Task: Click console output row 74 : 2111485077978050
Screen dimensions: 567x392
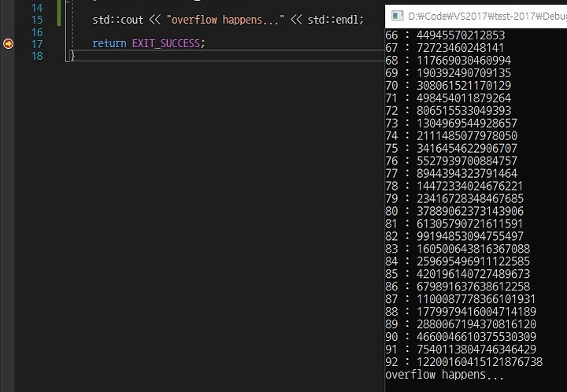Action: [x=451, y=136]
